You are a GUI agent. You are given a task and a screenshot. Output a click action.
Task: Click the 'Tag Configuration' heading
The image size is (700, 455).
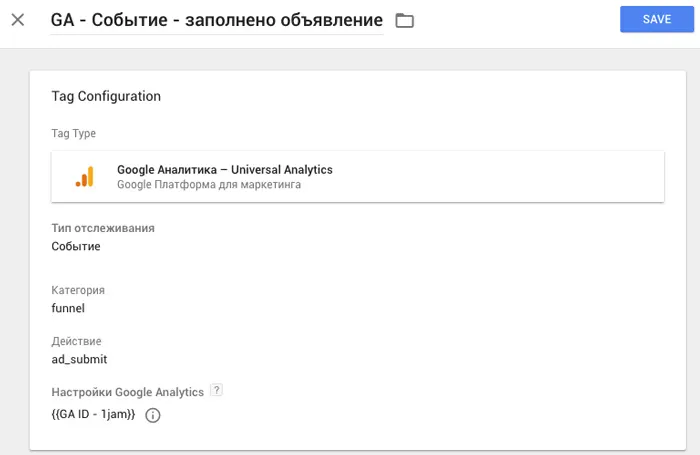106,96
